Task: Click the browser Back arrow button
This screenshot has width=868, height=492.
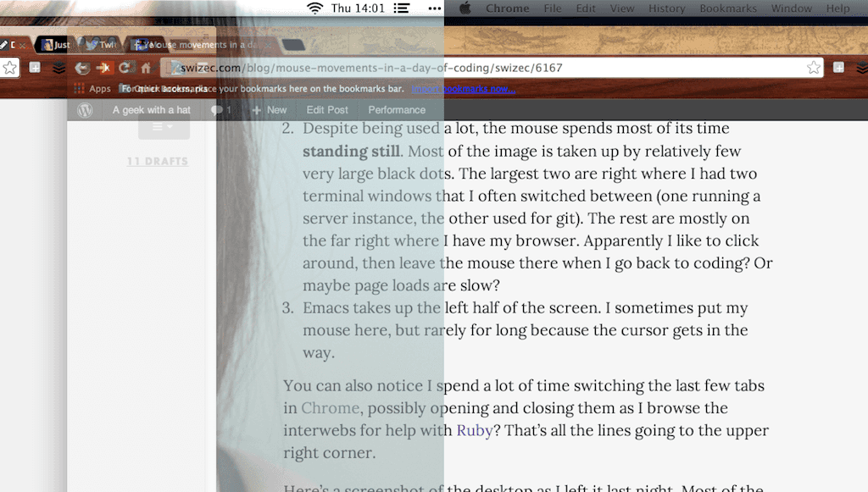Action: point(82,68)
